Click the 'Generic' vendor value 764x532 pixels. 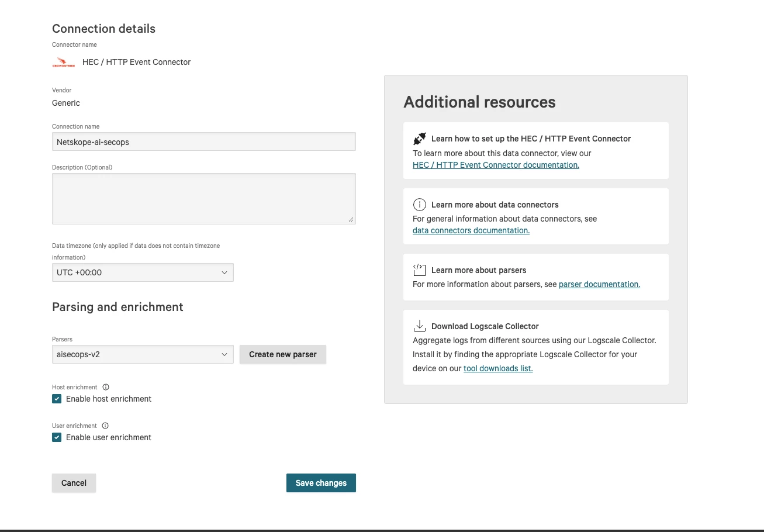pos(66,103)
